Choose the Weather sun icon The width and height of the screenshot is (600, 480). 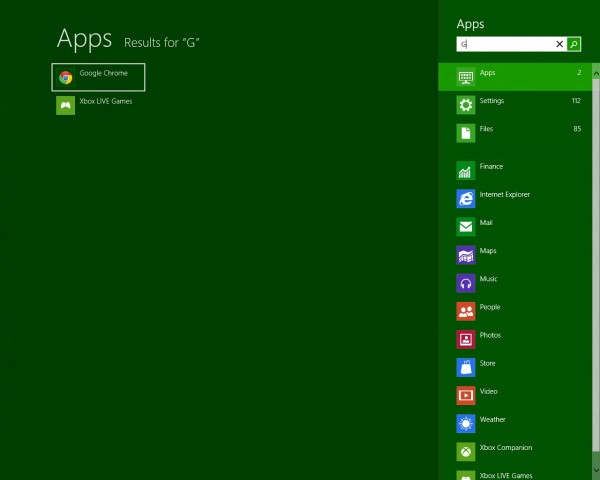pos(466,424)
